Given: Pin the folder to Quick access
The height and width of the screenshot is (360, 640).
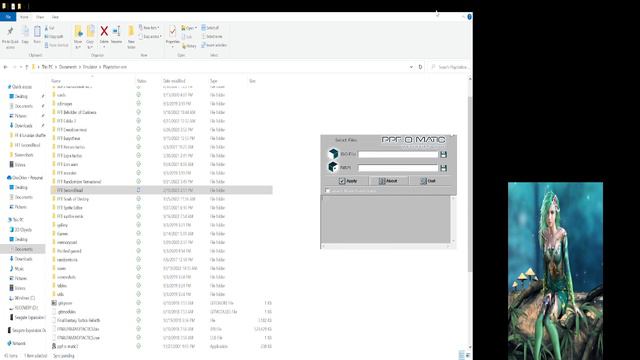Looking at the screenshot, I should click(x=10, y=37).
